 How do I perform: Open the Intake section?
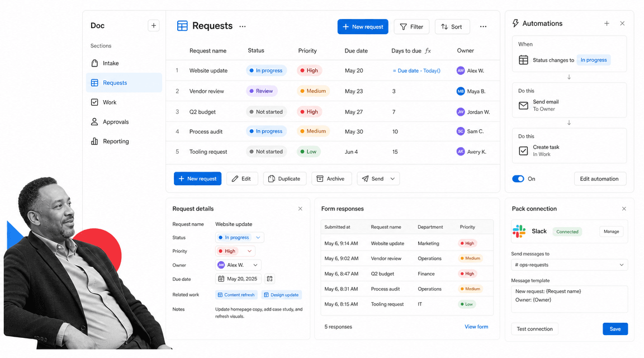[124, 63]
